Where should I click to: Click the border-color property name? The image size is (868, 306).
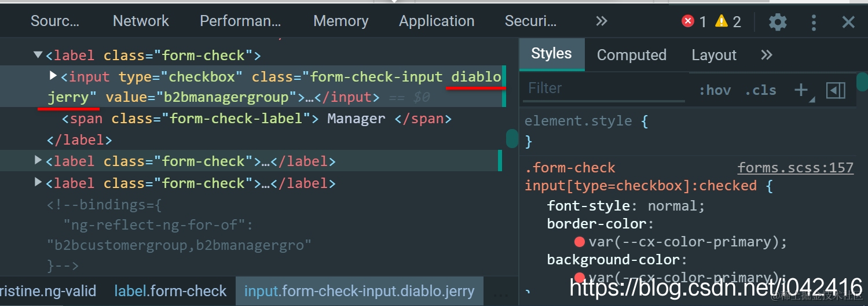pyautogui.click(x=598, y=223)
